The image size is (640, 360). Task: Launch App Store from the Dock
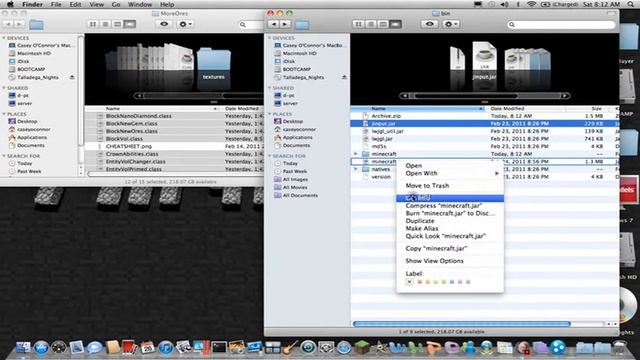(41, 348)
